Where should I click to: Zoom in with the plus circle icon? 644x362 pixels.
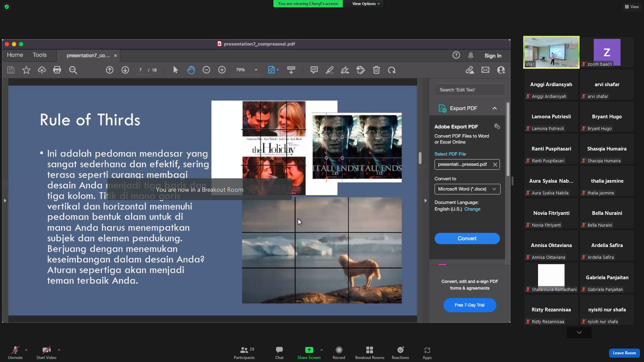tap(222, 70)
